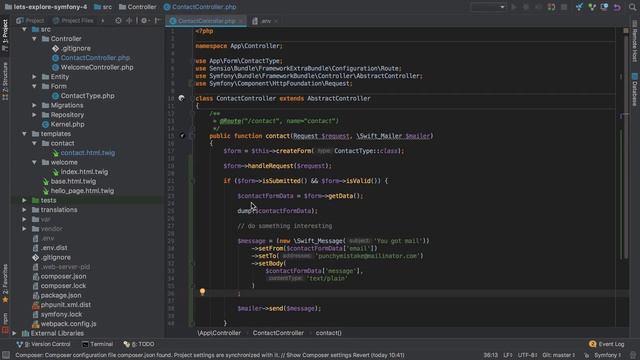640x360 pixels.
Task: Select Kernel.php in project tree
Action: click(67, 124)
